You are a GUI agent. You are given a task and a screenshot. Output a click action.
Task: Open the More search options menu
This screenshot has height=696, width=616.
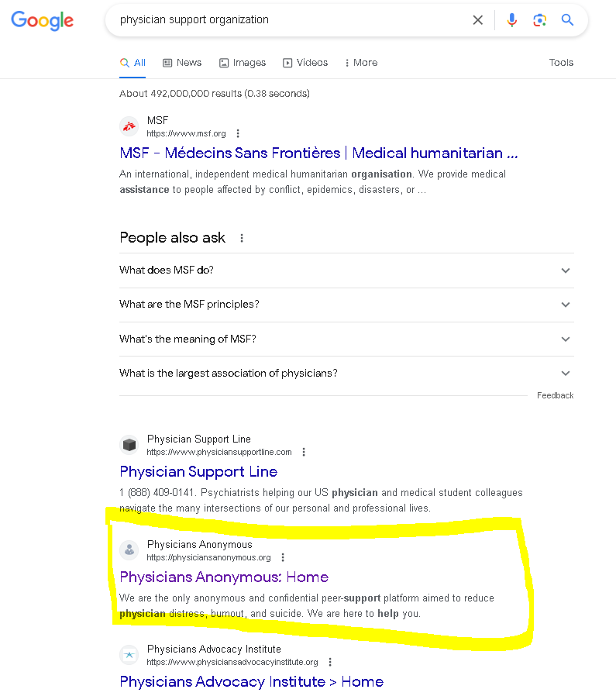361,63
